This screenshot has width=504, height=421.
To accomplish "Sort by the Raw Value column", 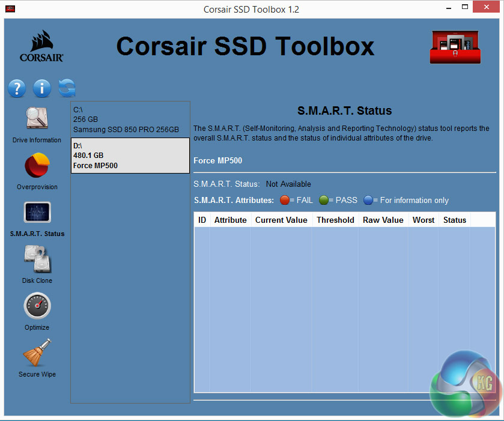I will click(x=383, y=220).
